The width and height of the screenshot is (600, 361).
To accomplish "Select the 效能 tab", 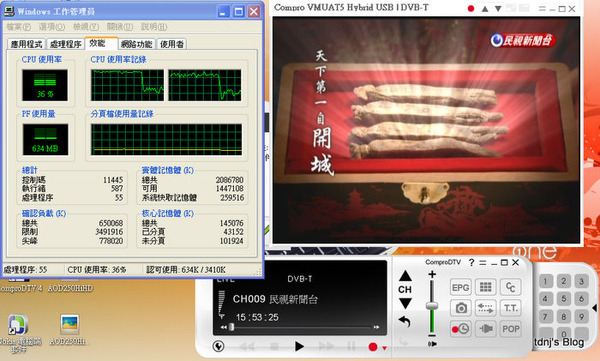I will point(101,43).
